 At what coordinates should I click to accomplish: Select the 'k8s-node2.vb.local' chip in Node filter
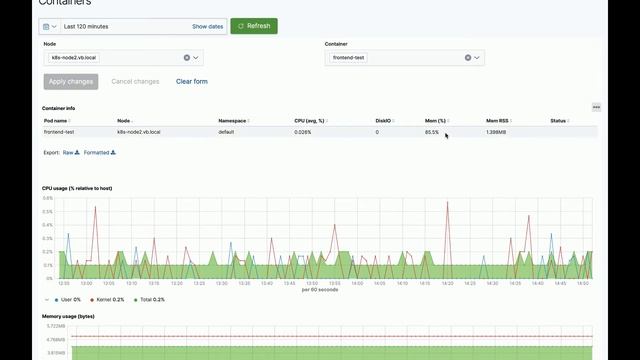[x=74, y=58]
